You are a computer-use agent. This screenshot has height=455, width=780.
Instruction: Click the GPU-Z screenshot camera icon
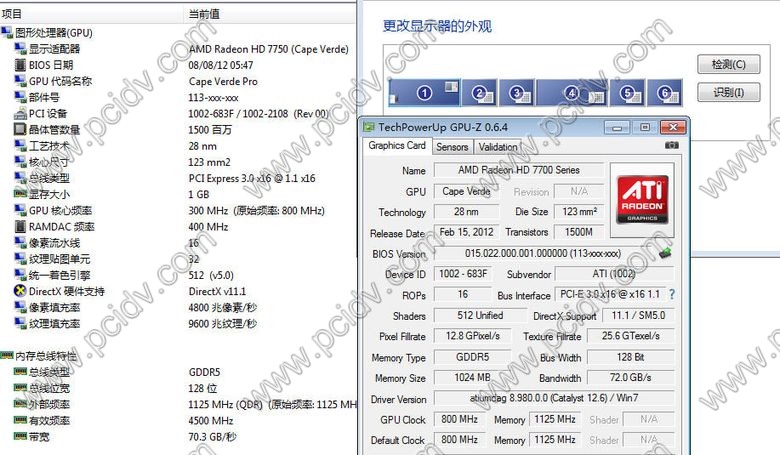click(x=672, y=145)
